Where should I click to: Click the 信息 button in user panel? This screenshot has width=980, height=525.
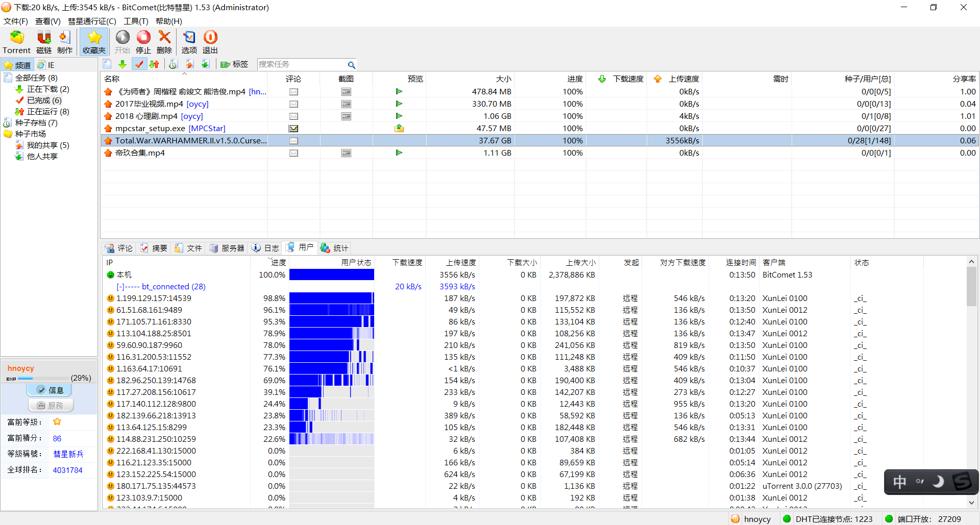[x=50, y=390]
